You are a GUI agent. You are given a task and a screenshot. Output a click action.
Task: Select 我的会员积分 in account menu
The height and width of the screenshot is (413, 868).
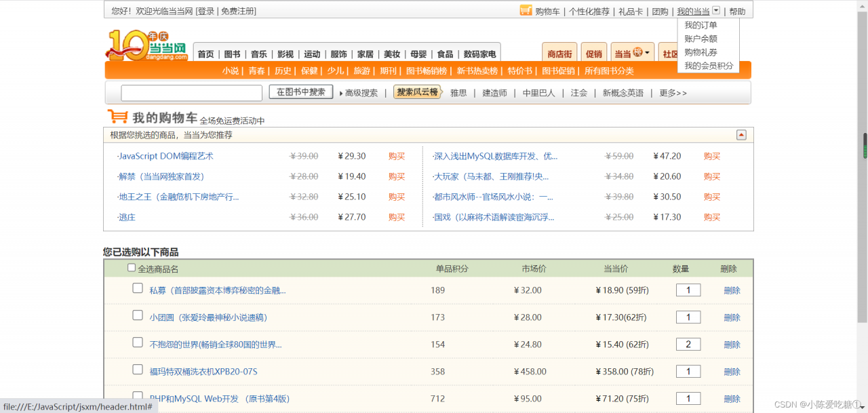click(709, 66)
